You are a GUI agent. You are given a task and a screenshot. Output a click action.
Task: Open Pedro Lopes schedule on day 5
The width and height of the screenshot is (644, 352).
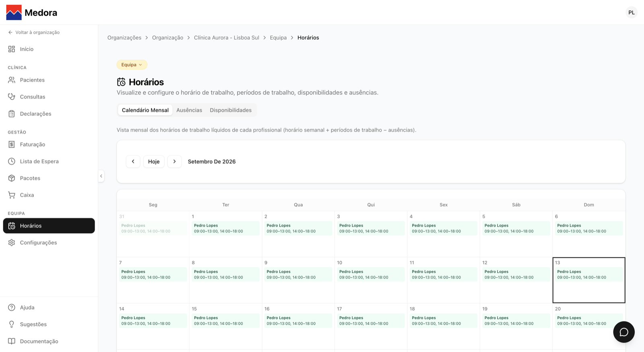516,228
